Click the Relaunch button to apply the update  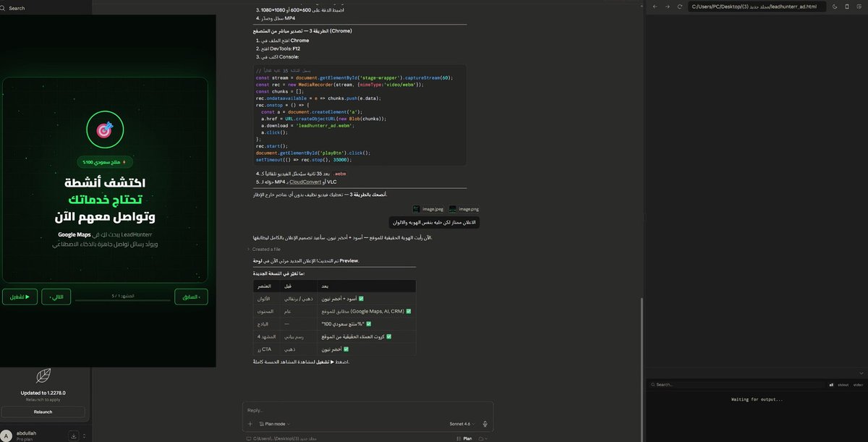pyautogui.click(x=43, y=412)
